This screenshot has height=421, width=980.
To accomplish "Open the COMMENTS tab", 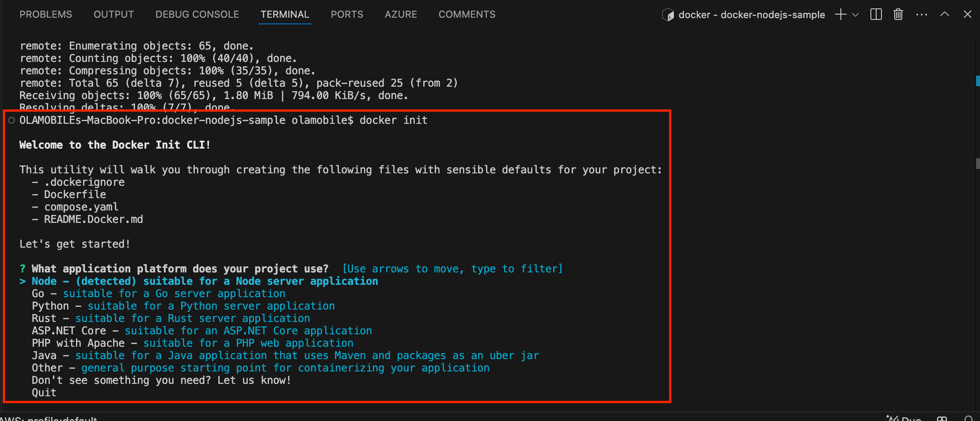I will click(x=467, y=15).
